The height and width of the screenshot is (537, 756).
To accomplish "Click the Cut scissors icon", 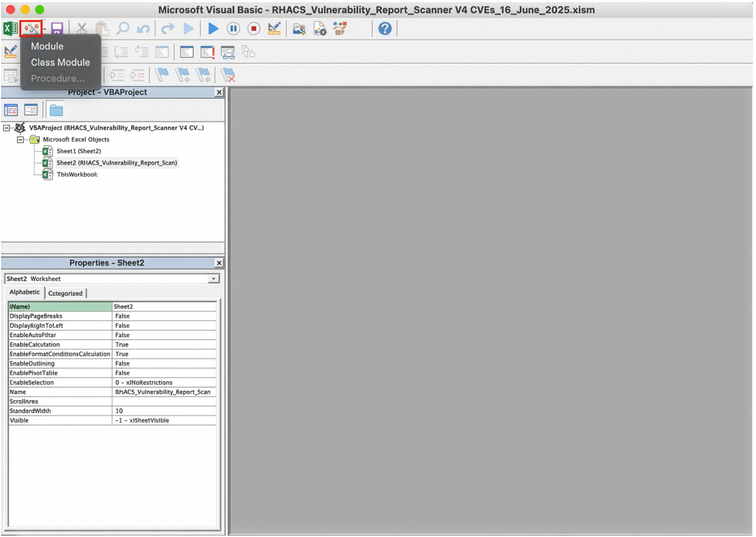I will coord(82,29).
